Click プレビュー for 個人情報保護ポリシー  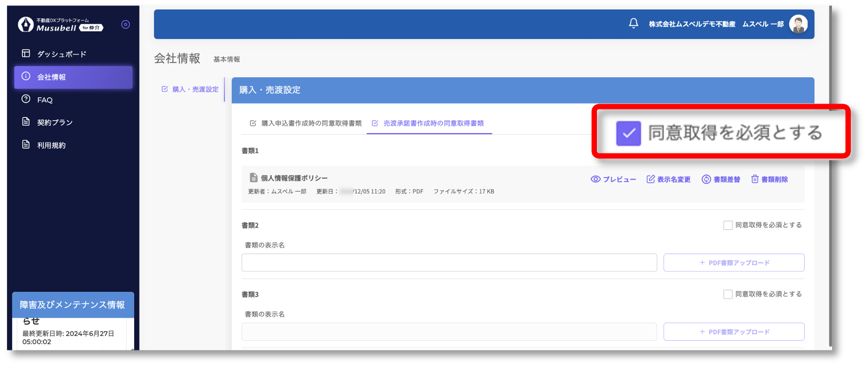613,179
